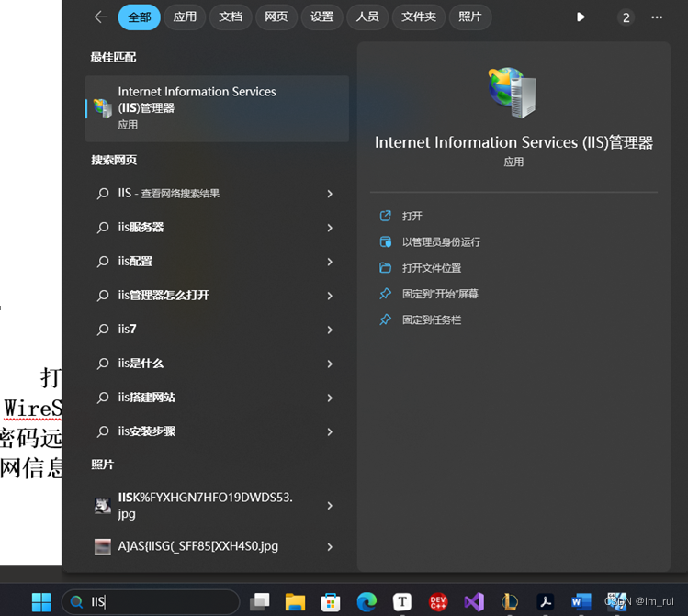
Task: Select the iis安装步骤 web suggestion
Action: [x=217, y=431]
